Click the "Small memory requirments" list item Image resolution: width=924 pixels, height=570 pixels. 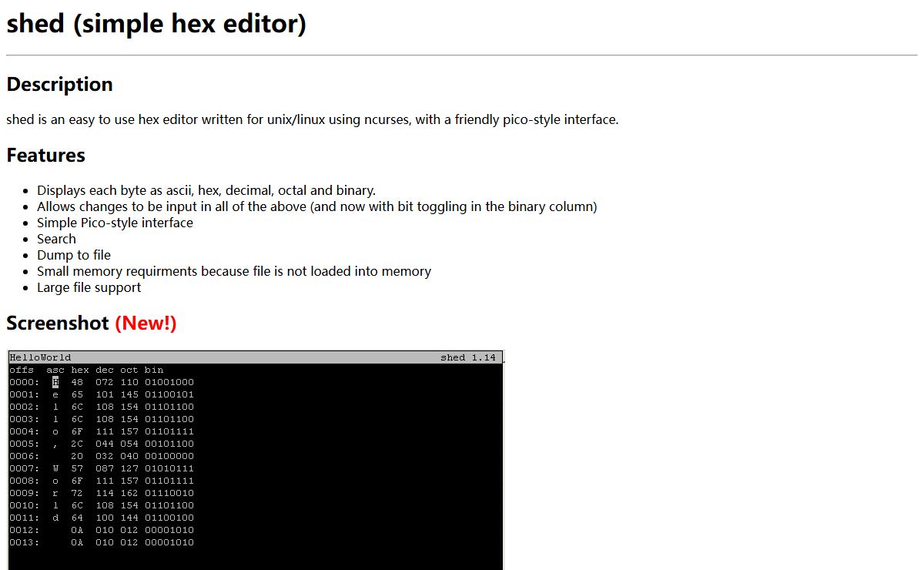234,271
